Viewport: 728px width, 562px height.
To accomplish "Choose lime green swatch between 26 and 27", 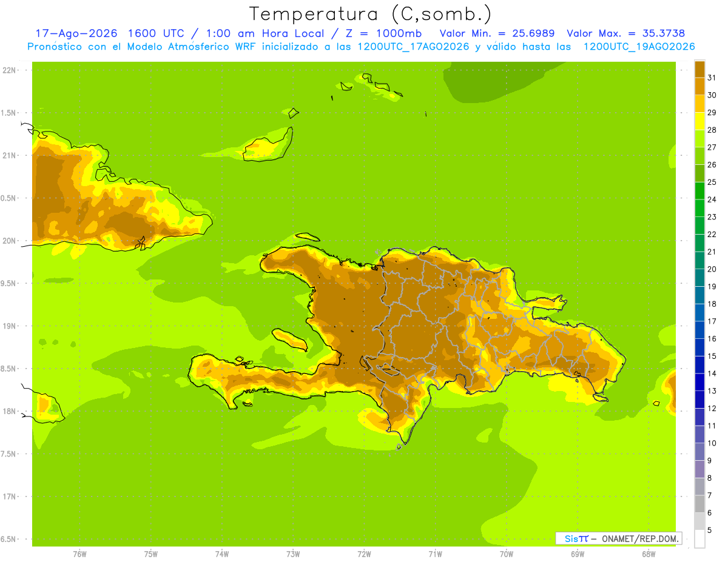I will point(699,156).
